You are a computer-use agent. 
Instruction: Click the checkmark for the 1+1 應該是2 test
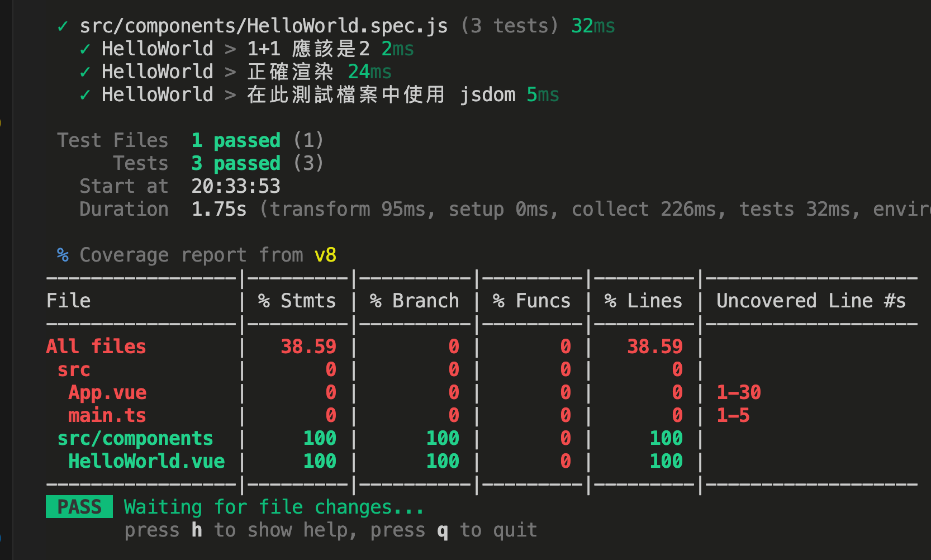point(85,49)
